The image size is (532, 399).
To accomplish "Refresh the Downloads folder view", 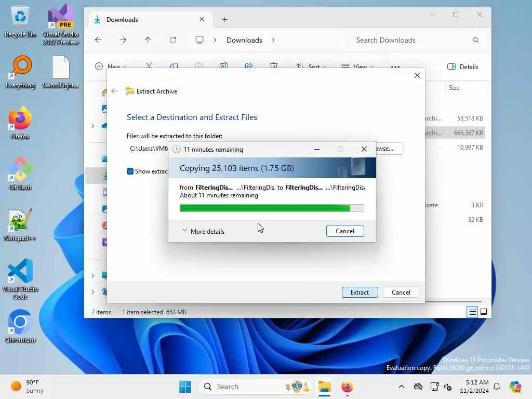I will pyautogui.click(x=173, y=40).
